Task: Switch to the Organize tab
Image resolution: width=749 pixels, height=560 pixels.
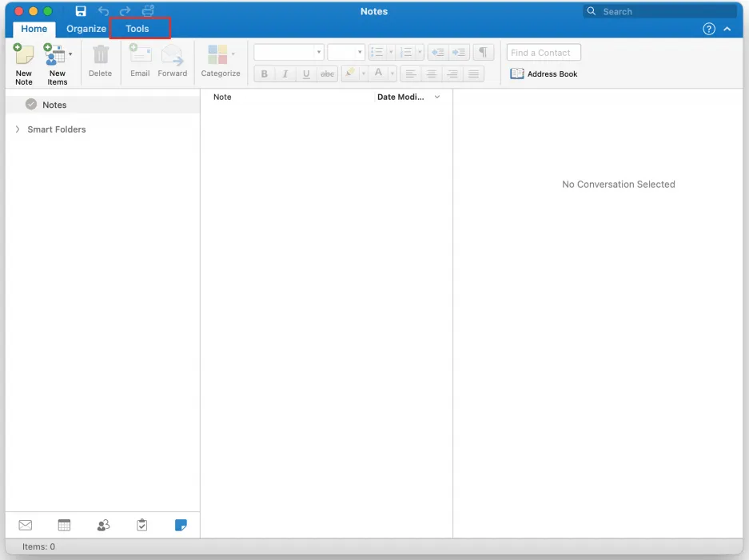Action: click(x=86, y=29)
